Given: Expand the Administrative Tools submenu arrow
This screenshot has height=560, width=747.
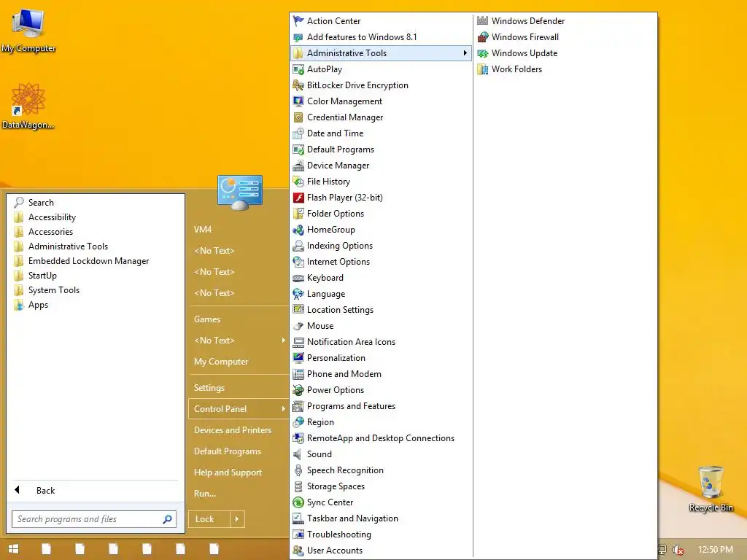Looking at the screenshot, I should coord(465,52).
